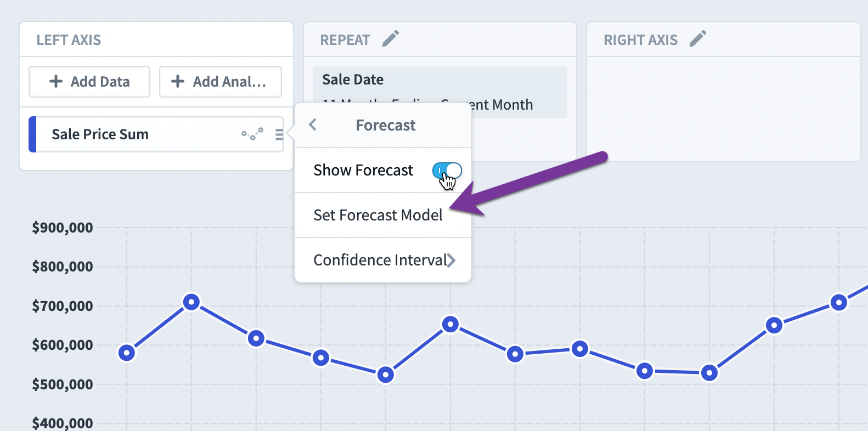Edit the Repeat panel with pencil icon
The height and width of the screenshot is (431, 868).
pyautogui.click(x=391, y=39)
